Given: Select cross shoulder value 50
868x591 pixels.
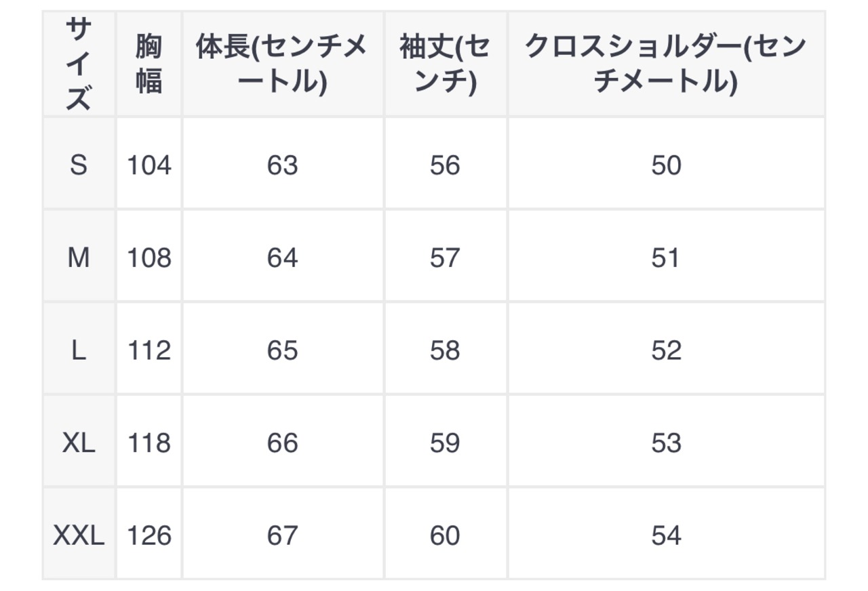Looking at the screenshot, I should tap(665, 165).
